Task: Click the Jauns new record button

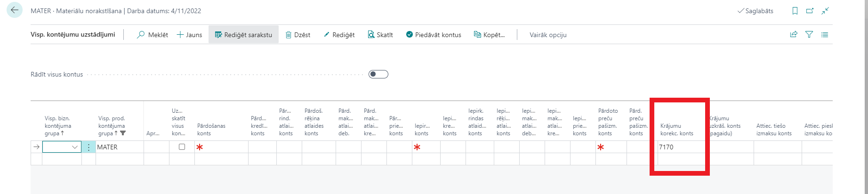Action: tap(189, 35)
